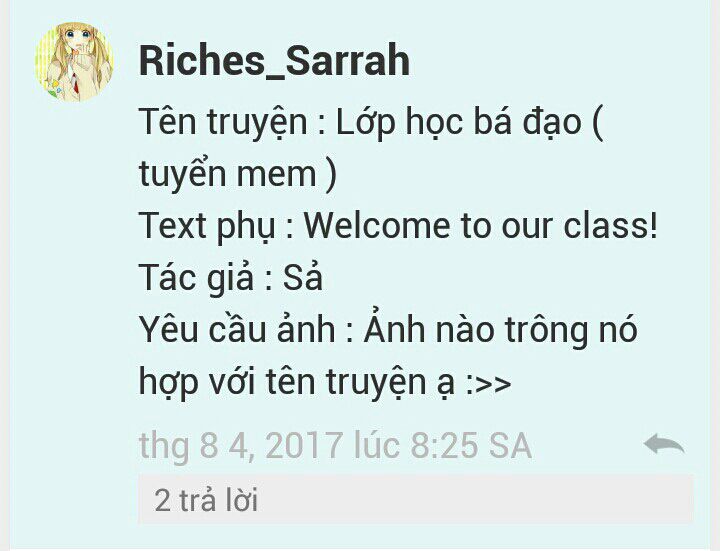Click the year "2017" in the timestamp
720x551 pixels.
[303, 445]
